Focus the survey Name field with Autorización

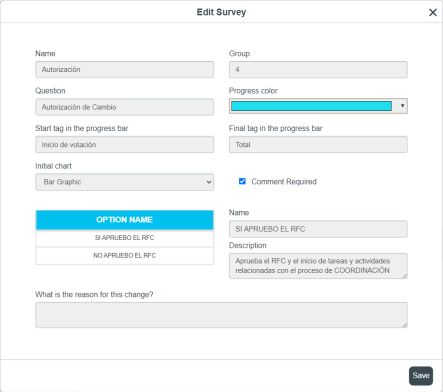pyautogui.click(x=124, y=70)
